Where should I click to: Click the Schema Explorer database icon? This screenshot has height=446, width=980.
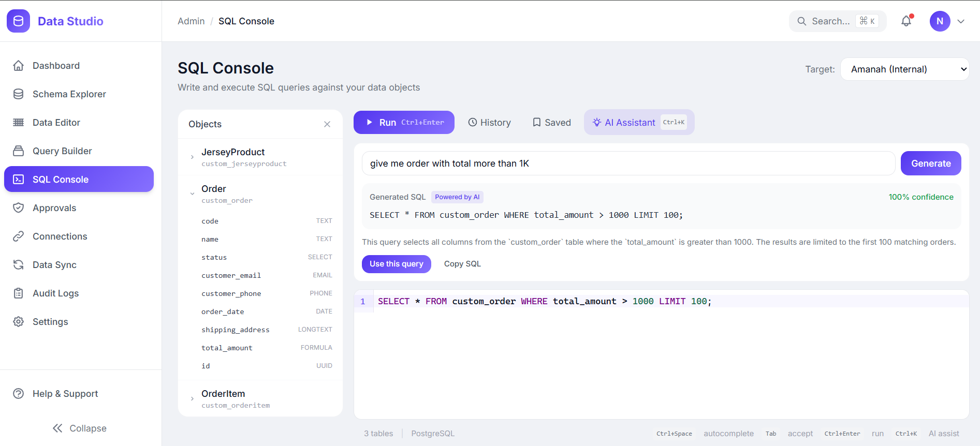[19, 94]
